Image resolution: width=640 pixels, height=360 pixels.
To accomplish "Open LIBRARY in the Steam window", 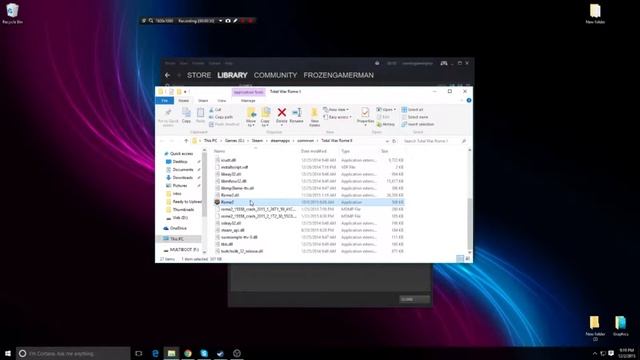I will click(x=232, y=75).
